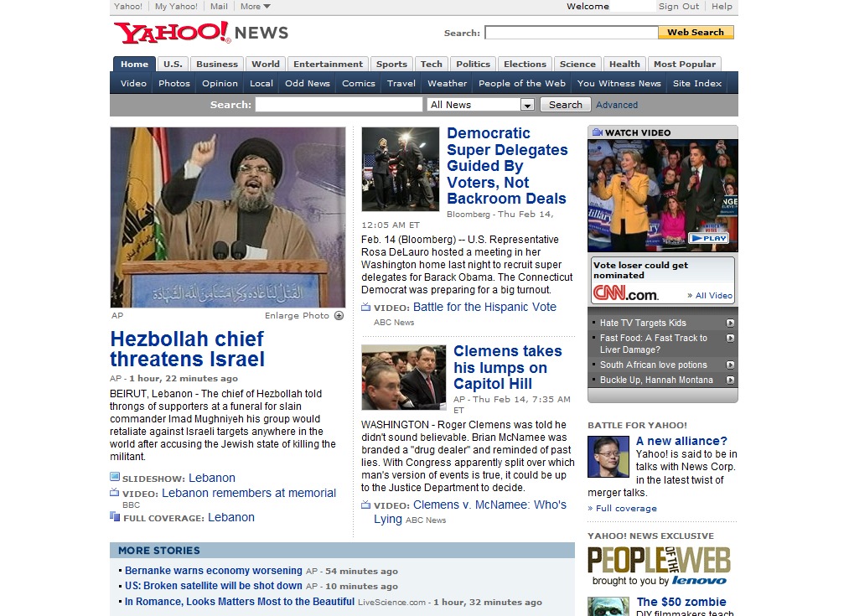This screenshot has width=849, height=616.
Task: Open arrow icon beside Hate TV Targets Kids
Action: (x=730, y=323)
